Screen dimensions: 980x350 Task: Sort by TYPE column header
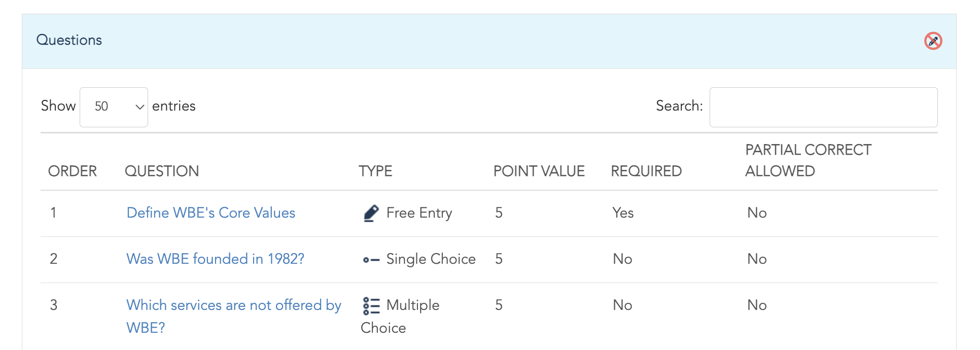click(375, 171)
